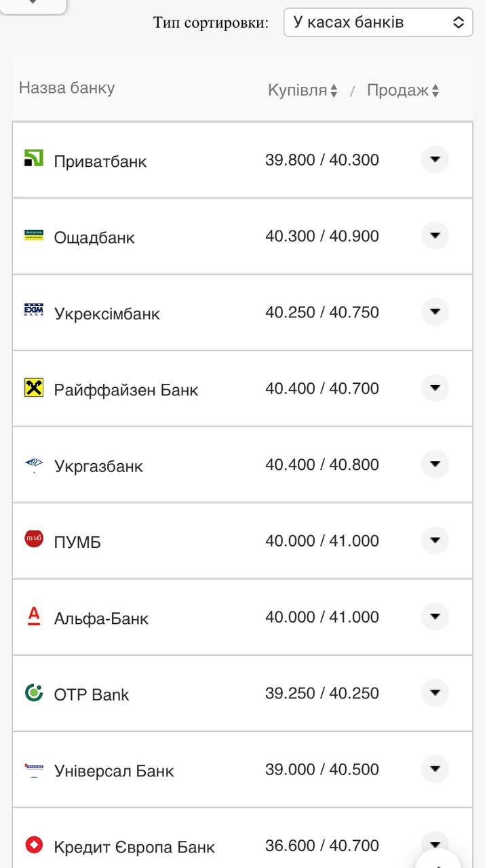
Task: Expand the Приватбанк rate details arrow
Action: coord(435,160)
